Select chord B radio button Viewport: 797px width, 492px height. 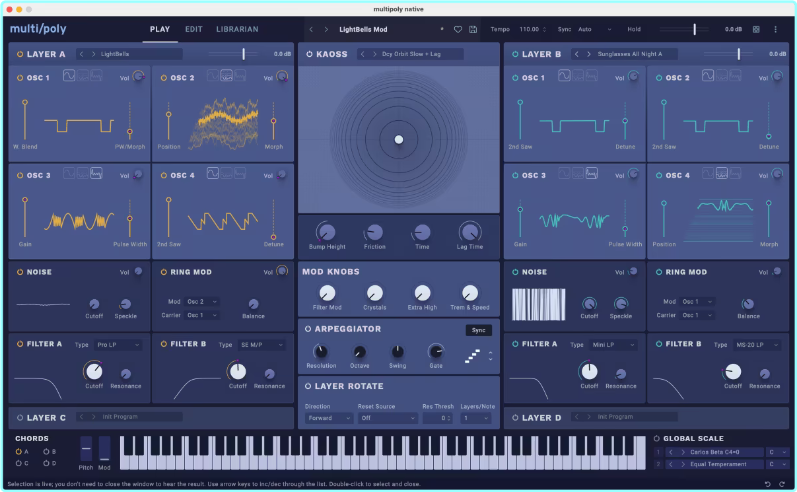pos(46,452)
